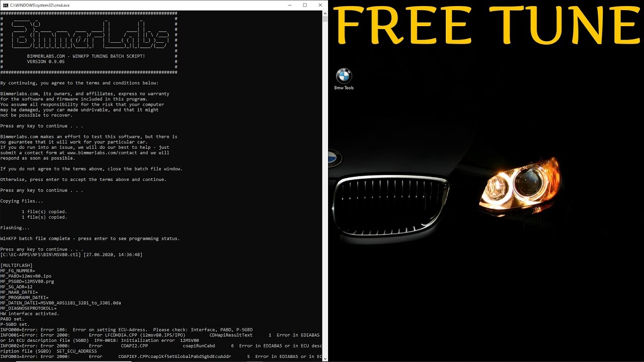Image resolution: width=644 pixels, height=362 pixels.
Task: Click the line "By continuing, you agree to the terms"
Action: click(79, 83)
